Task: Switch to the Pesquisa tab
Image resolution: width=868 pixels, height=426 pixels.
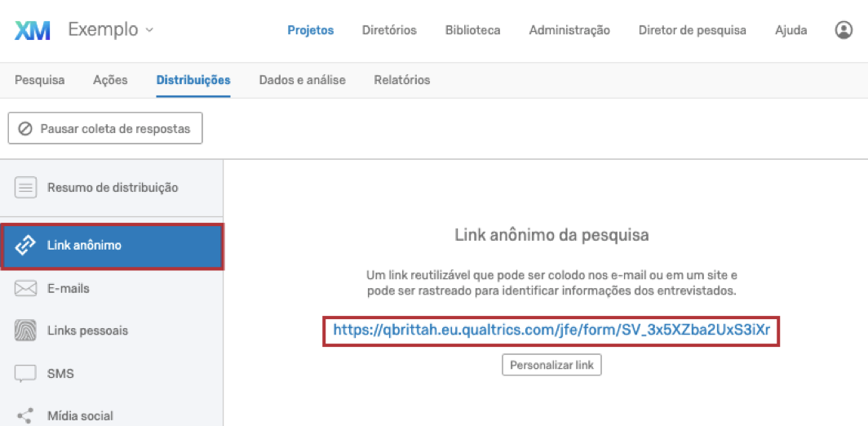Action: tap(39, 80)
